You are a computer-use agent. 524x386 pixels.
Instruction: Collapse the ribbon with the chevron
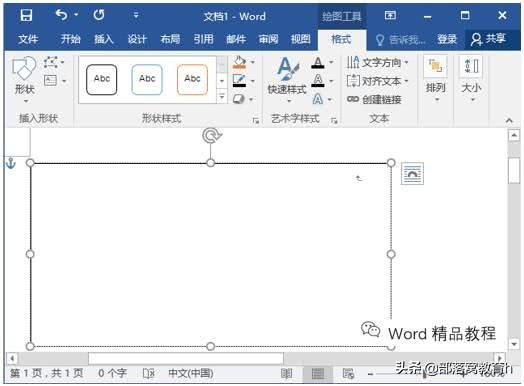(509, 120)
